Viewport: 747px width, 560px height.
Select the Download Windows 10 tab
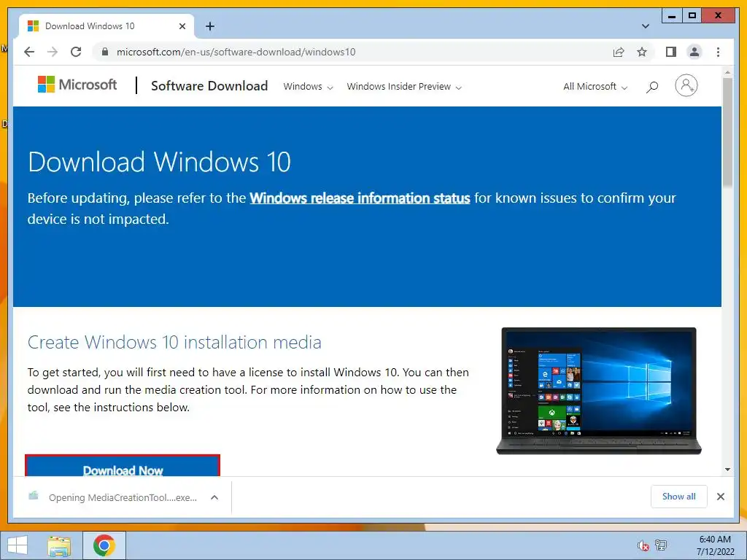point(106,26)
